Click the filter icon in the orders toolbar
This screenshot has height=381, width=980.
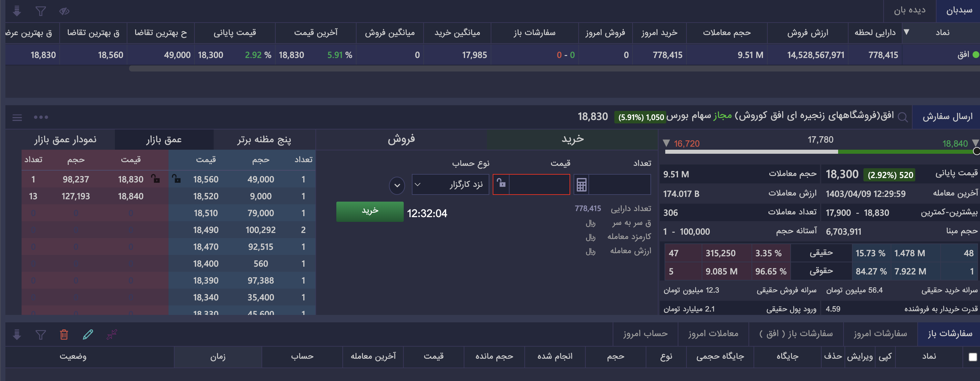point(41,334)
